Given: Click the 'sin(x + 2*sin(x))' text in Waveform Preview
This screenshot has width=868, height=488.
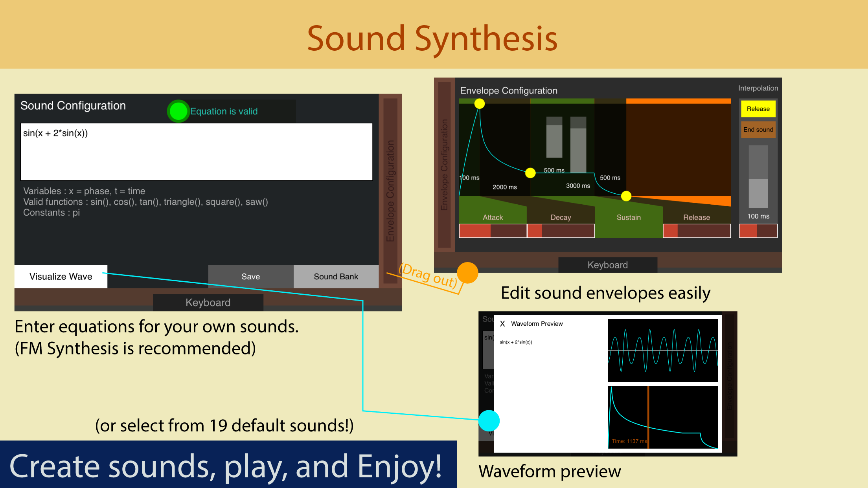Looking at the screenshot, I should coord(516,342).
